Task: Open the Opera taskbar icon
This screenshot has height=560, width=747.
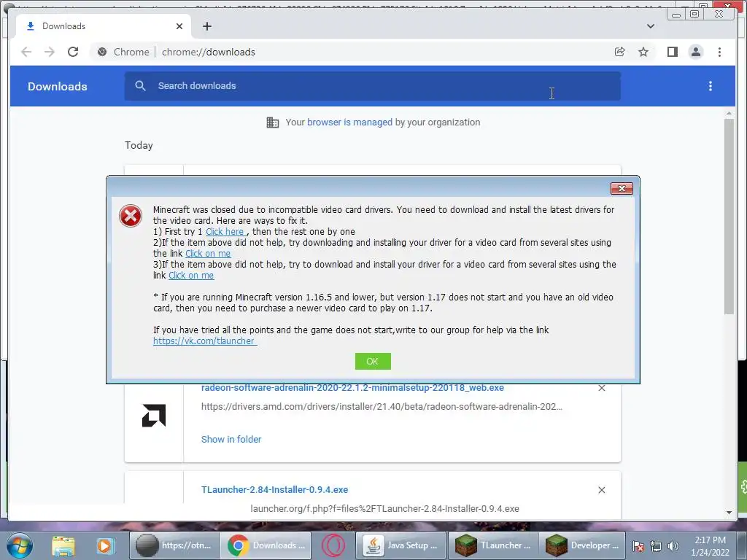Action: pyautogui.click(x=333, y=545)
